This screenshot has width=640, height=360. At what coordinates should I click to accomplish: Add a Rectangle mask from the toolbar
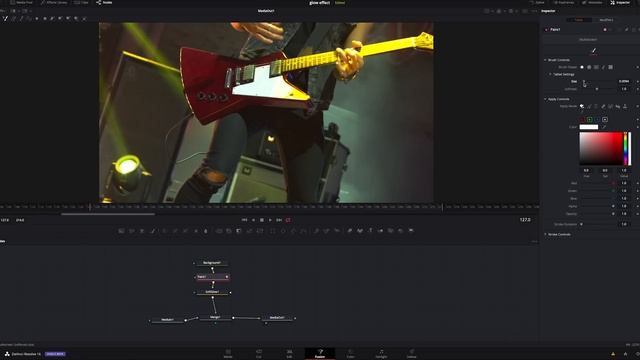273,231
